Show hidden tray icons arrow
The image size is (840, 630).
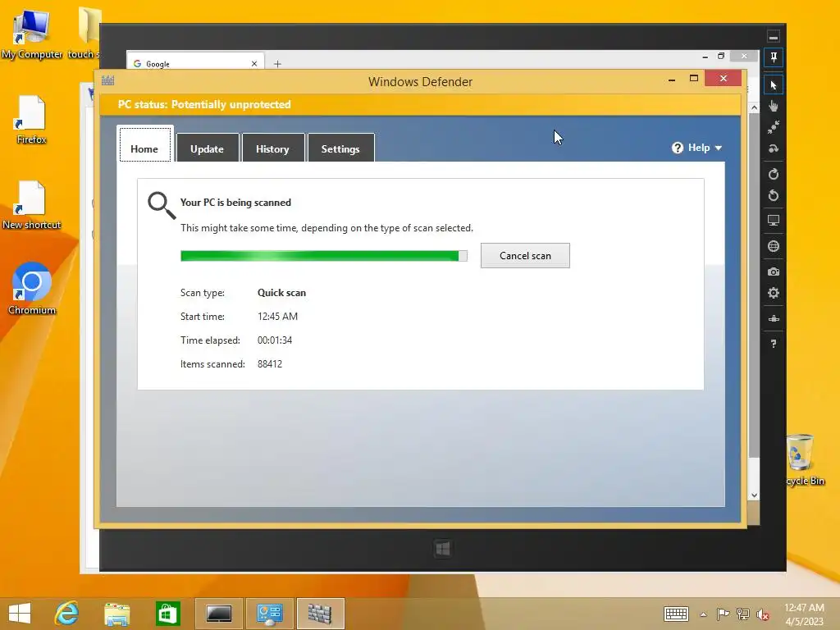703,614
